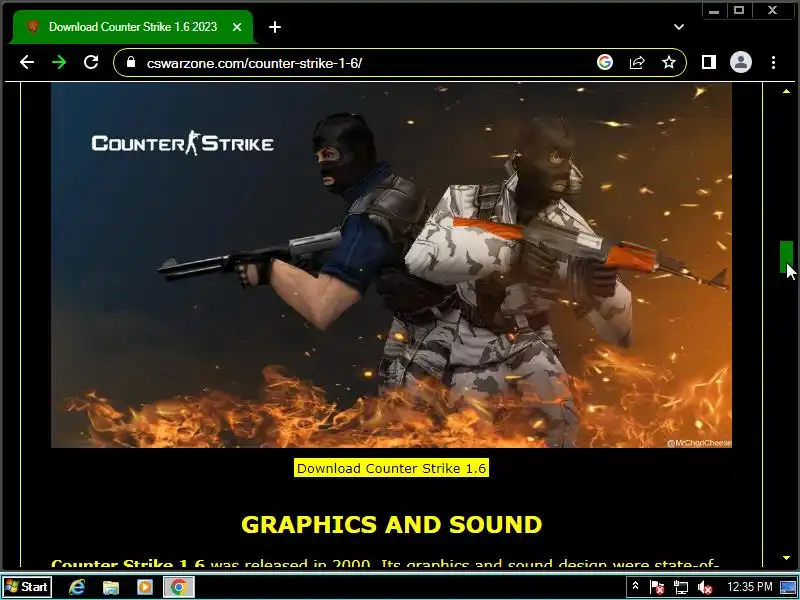The image size is (800, 600).
Task: Launch Internet Explorer from taskbar
Action: 77,587
